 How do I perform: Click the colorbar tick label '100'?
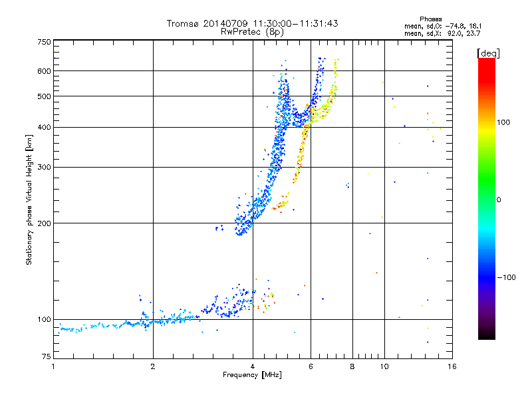click(x=503, y=122)
